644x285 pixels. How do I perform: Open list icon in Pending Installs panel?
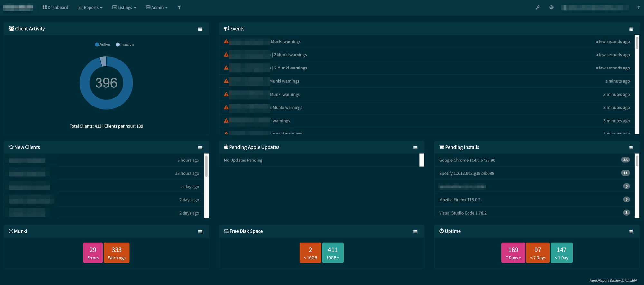[630, 148]
